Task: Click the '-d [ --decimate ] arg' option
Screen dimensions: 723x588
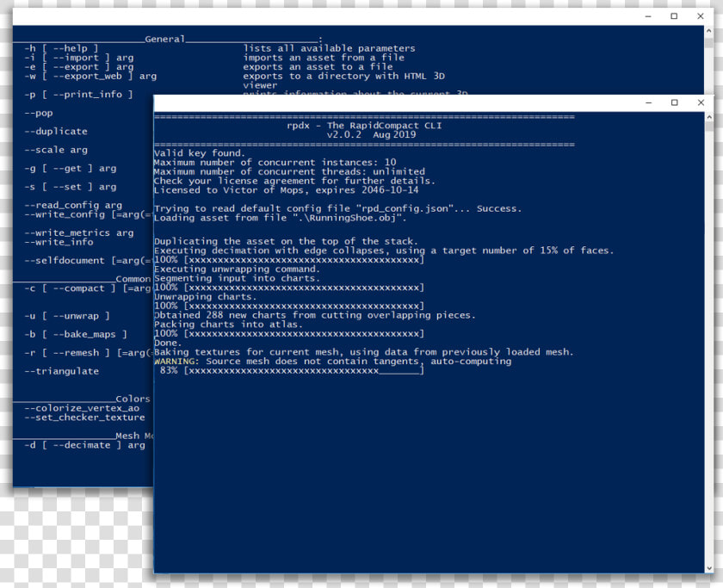Action: click(x=84, y=445)
